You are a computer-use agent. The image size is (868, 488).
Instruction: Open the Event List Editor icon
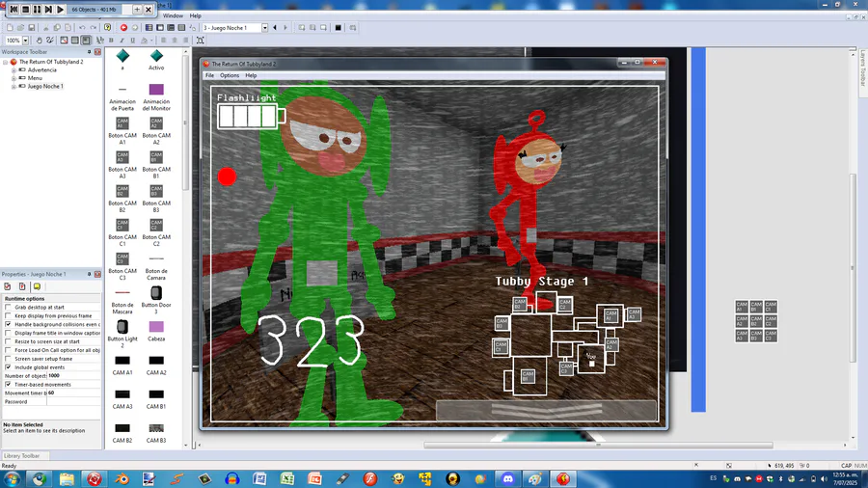[181, 28]
